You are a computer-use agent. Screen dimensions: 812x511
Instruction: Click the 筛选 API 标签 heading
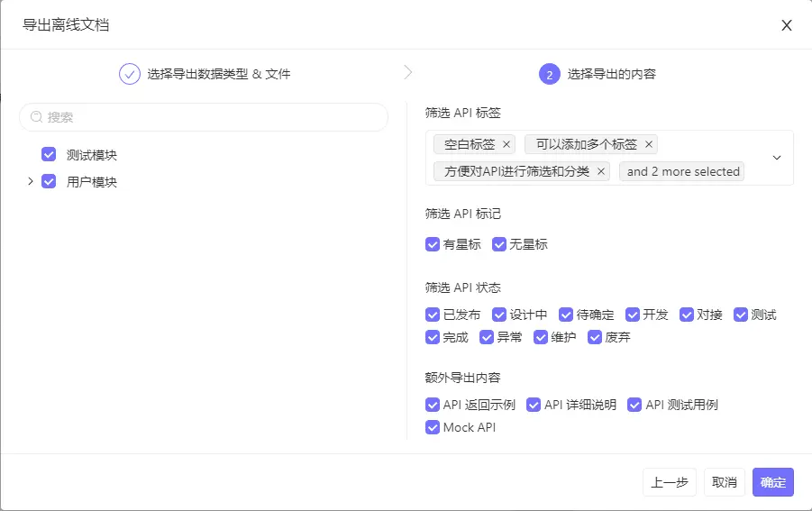click(x=463, y=113)
